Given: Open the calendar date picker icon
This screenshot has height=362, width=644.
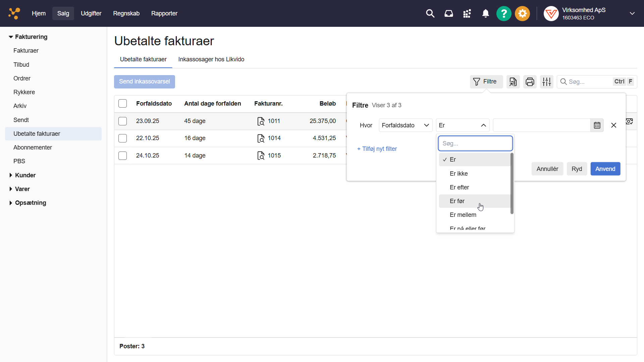Looking at the screenshot, I should click(x=597, y=125).
